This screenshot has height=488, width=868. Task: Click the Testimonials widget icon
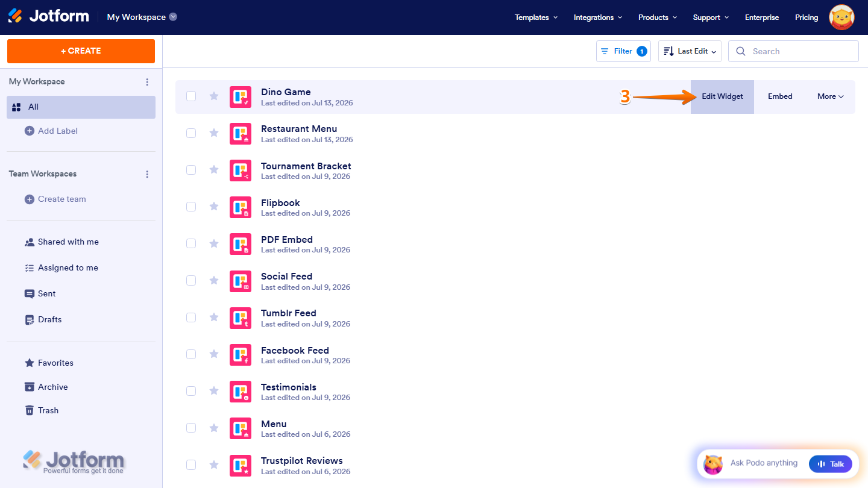click(241, 392)
